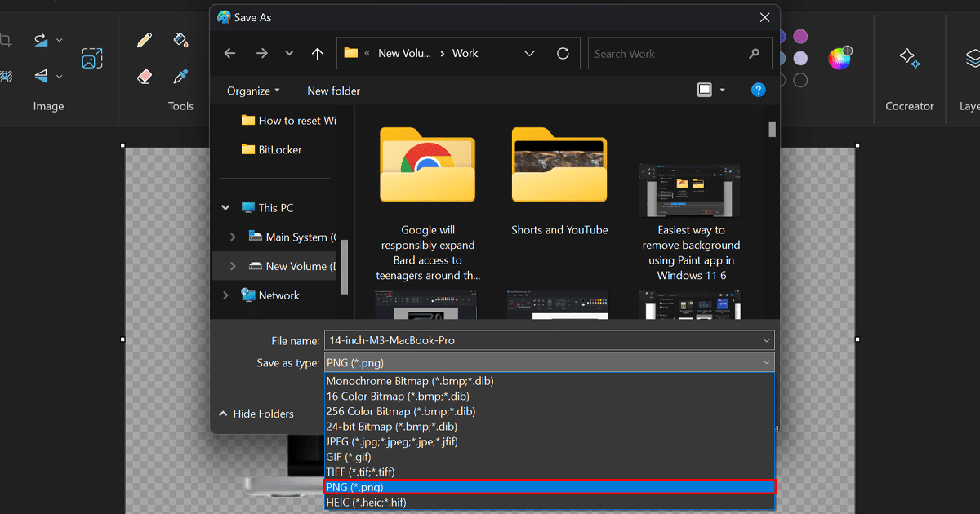Viewport: 980px width, 514px height.
Task: Click the Up directory arrow
Action: click(318, 54)
